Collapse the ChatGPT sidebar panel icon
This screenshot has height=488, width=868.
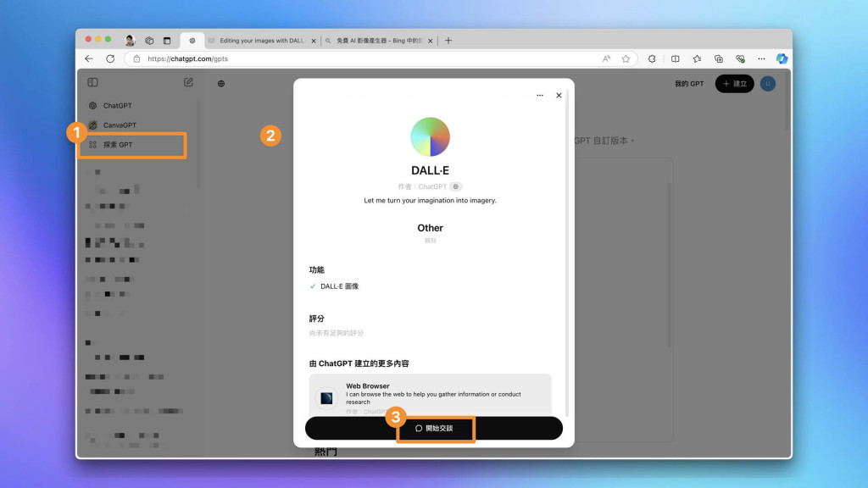tap(92, 82)
